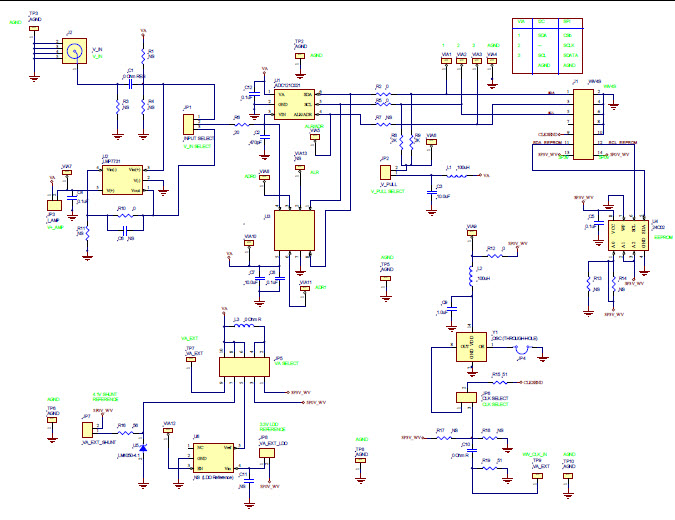675x520 pixels.
Task: Click the L1 100uH inductor
Action: (455, 175)
